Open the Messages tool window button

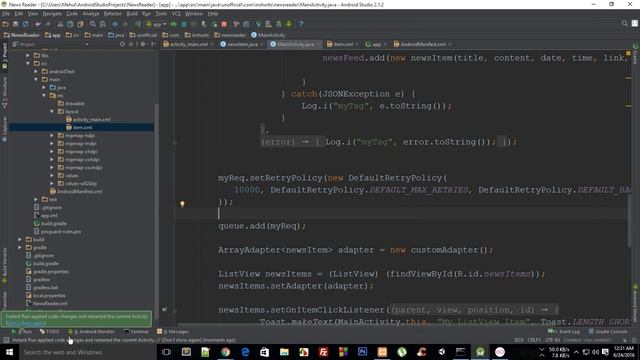click(x=173, y=331)
